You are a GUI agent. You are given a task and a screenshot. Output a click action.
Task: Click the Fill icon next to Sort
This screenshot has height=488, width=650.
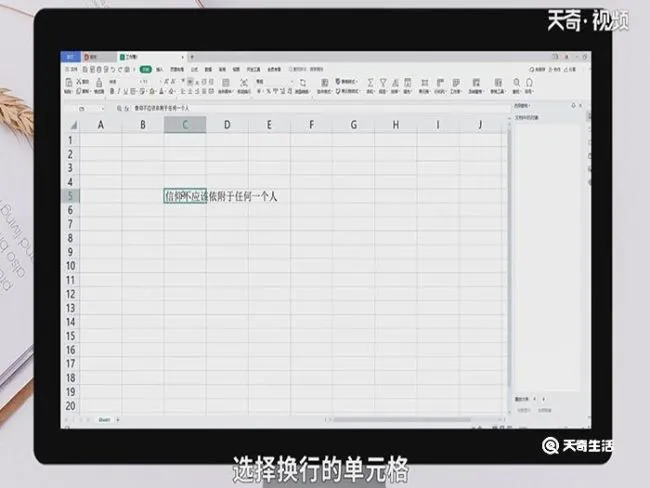pyautogui.click(x=407, y=83)
